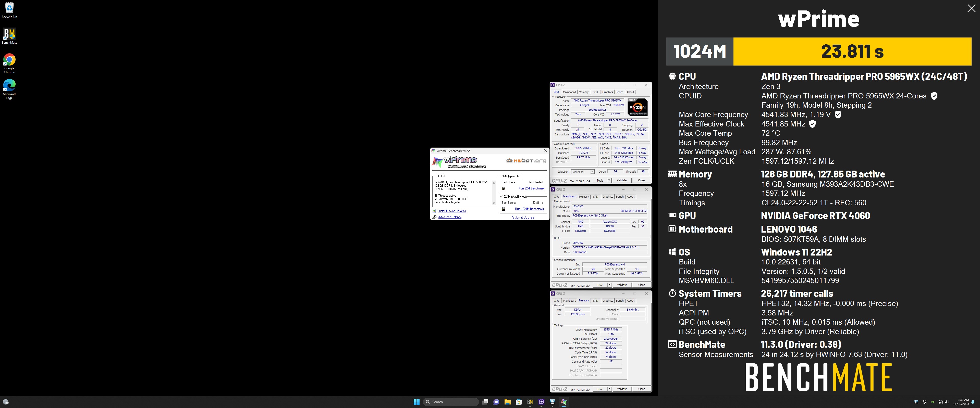
Task: Activate the wPrime taskbar icon
Action: (563, 402)
